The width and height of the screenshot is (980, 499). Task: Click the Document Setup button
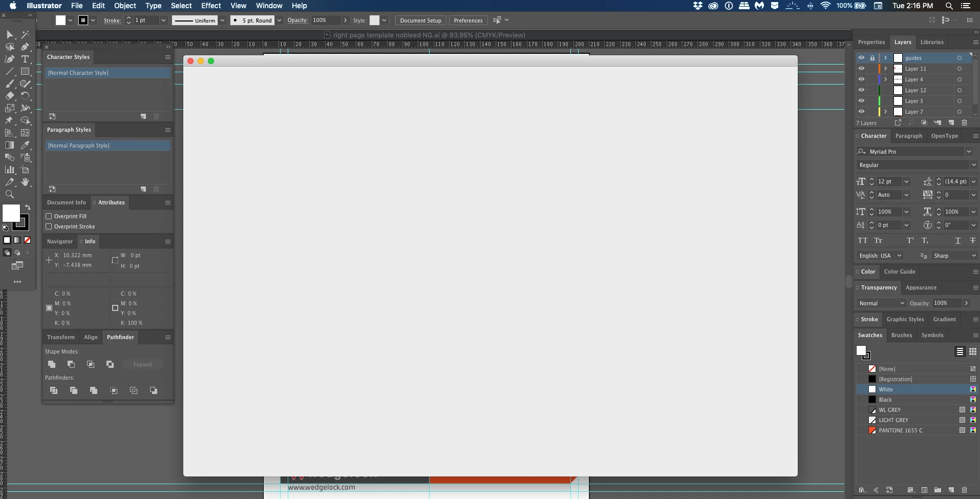420,20
